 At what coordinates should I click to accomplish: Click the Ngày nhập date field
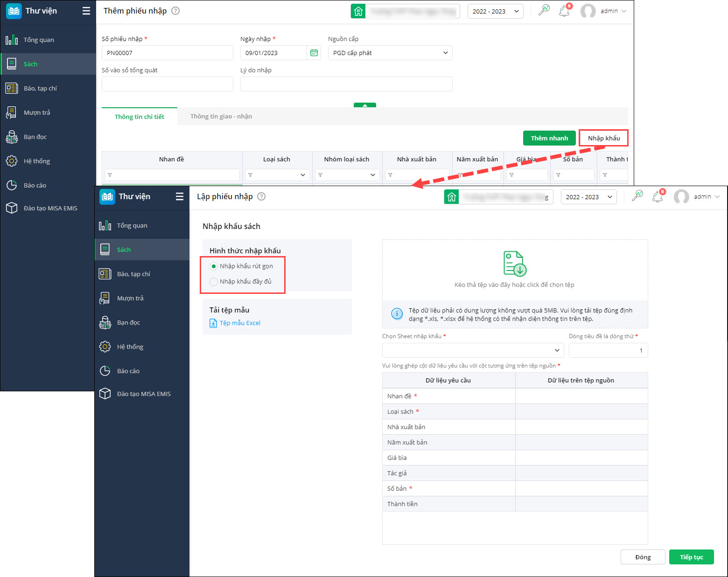274,53
